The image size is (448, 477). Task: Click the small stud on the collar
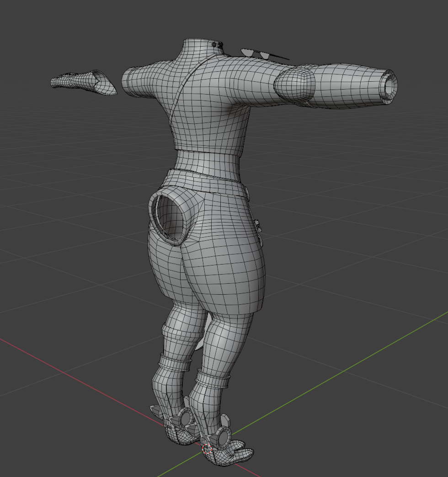(x=214, y=44)
